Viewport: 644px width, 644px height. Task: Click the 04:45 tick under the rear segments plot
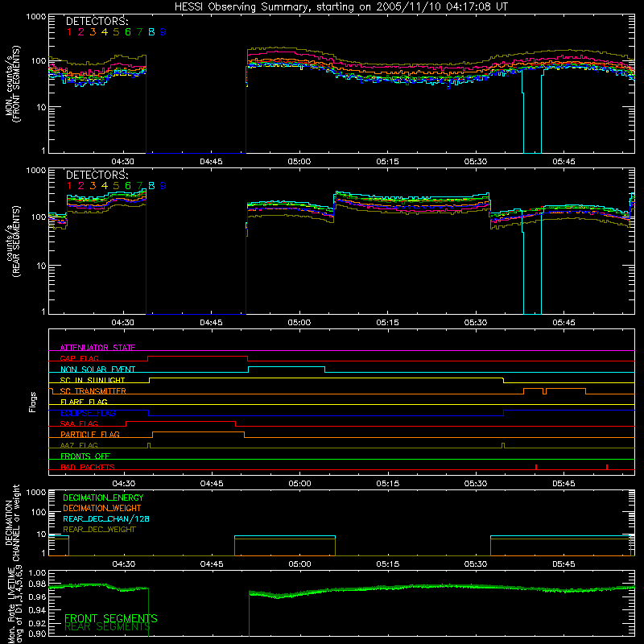tap(211, 323)
